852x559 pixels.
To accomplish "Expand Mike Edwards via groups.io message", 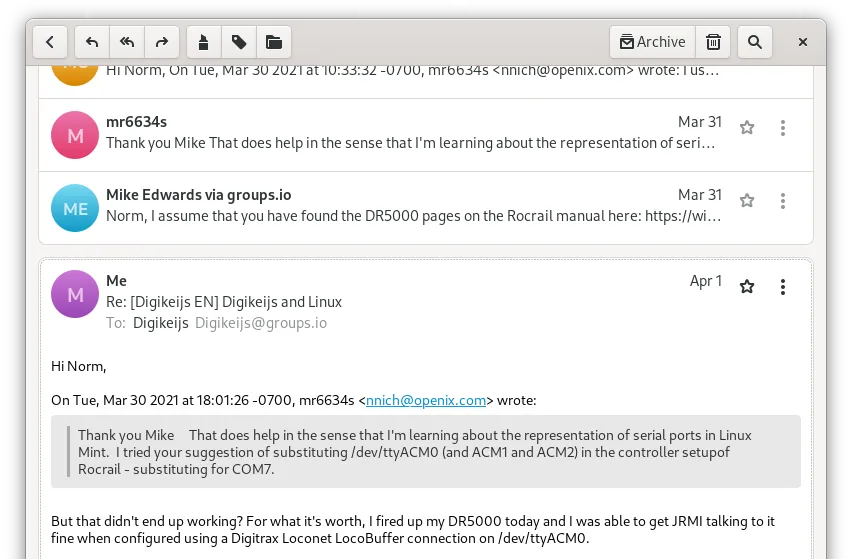I will (426, 208).
